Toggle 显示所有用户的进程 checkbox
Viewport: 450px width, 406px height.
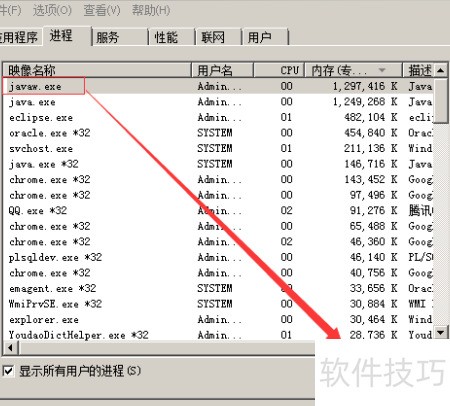tap(8, 371)
